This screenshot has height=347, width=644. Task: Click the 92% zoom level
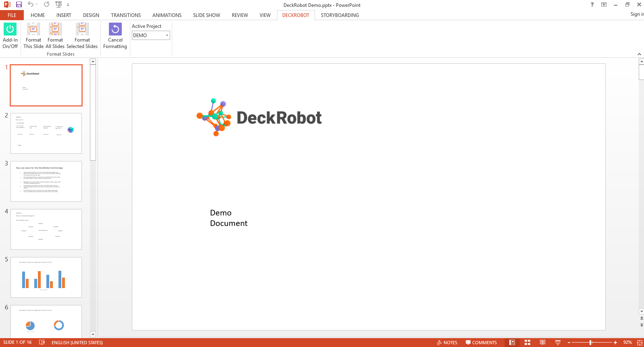[627, 343]
